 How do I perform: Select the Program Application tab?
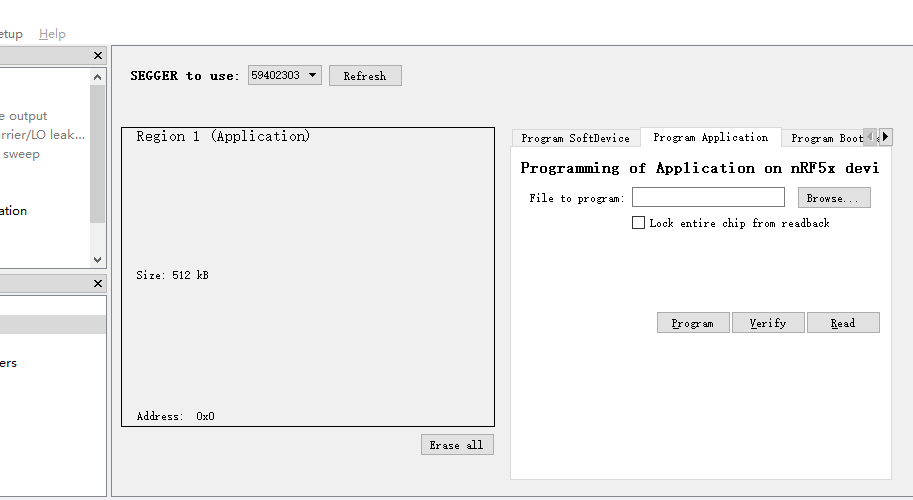click(710, 137)
